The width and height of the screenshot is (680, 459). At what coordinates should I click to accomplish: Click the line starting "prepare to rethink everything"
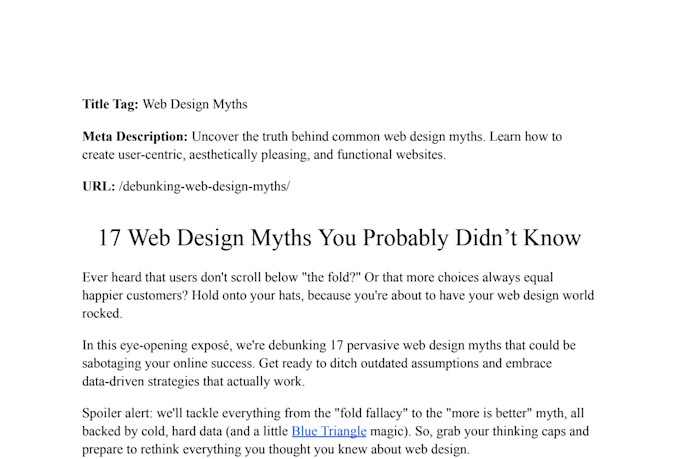tap(276, 449)
